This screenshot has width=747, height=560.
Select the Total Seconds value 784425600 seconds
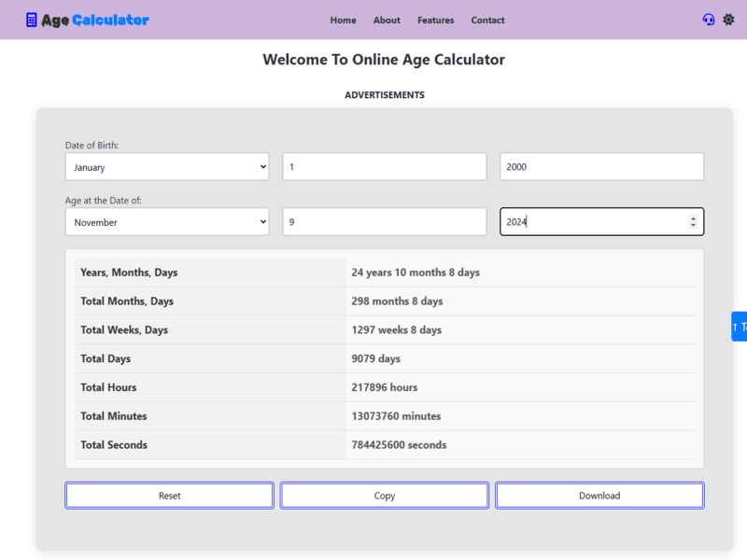pos(399,445)
